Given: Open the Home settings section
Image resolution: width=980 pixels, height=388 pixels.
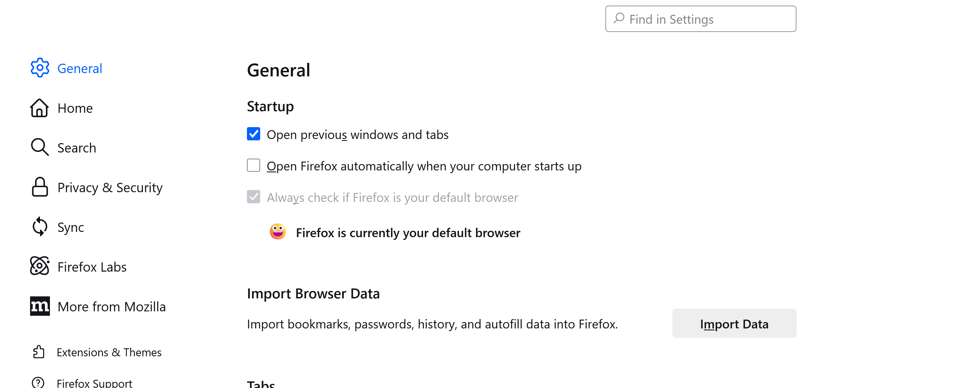Looking at the screenshot, I should [75, 108].
